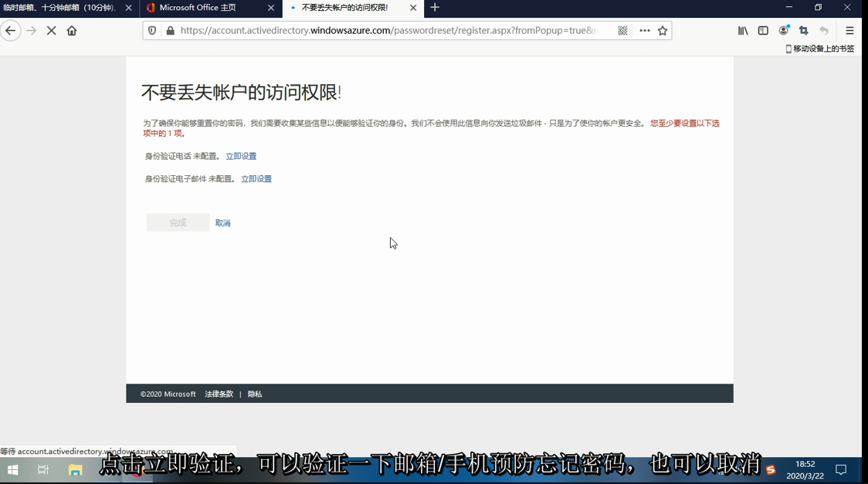The width and height of the screenshot is (868, 484).
Task: Stop loading the page
Action: [52, 30]
